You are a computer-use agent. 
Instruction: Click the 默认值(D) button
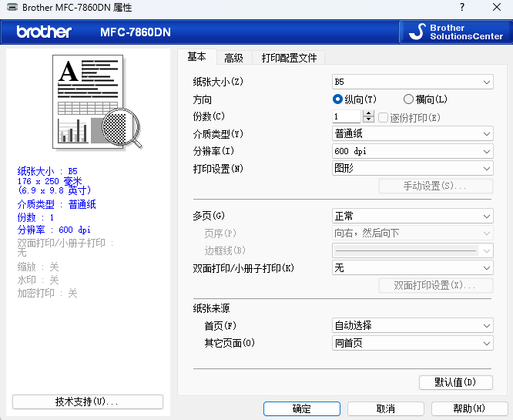(x=455, y=382)
